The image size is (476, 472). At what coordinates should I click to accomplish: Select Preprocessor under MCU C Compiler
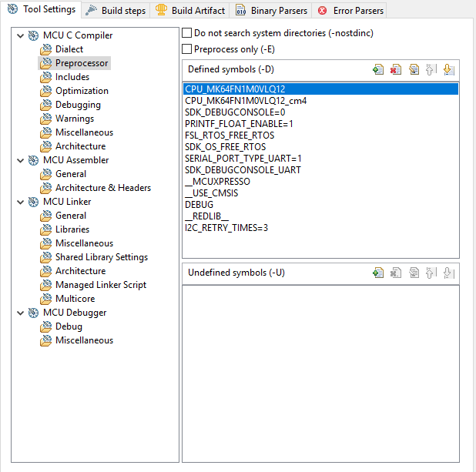82,63
